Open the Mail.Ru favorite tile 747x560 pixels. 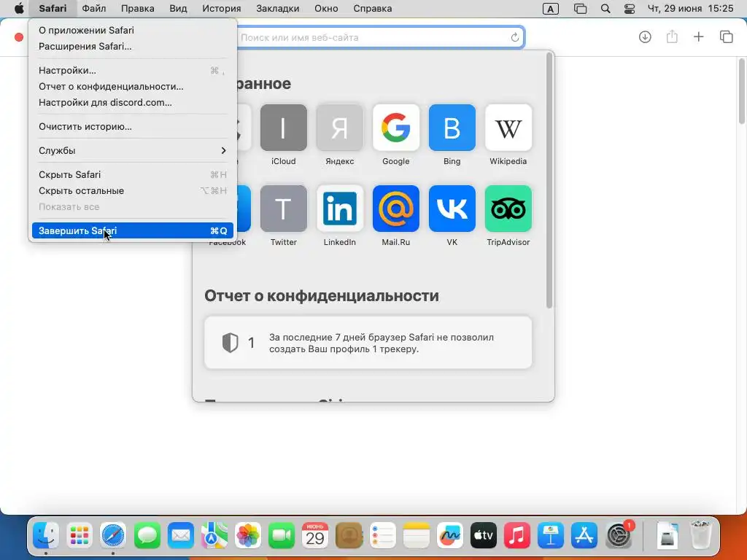[396, 209]
